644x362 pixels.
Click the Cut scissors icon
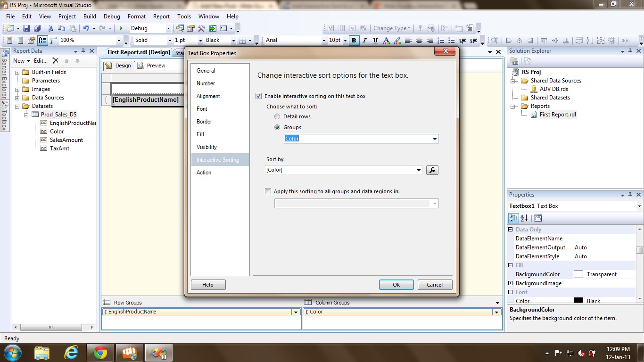50,29
